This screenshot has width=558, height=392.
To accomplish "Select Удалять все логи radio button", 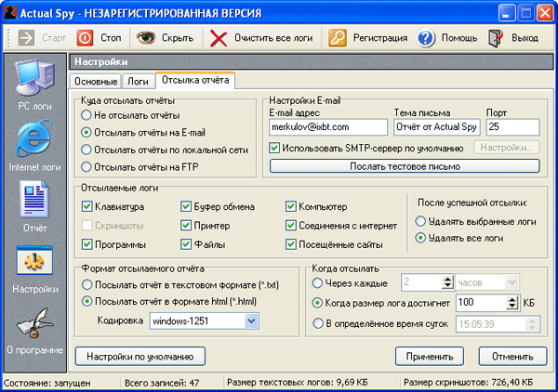I will click(420, 238).
